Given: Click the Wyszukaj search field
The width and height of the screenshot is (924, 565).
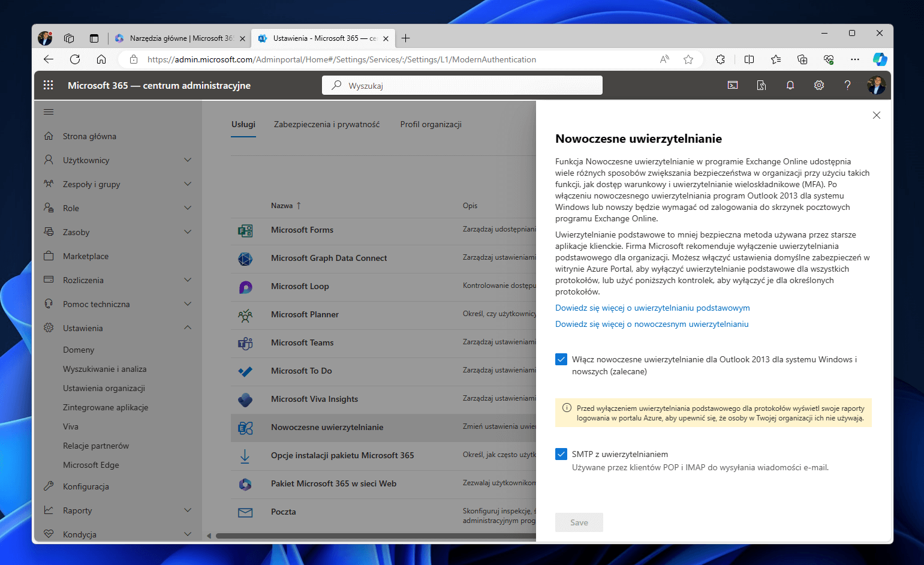Looking at the screenshot, I should 462,85.
